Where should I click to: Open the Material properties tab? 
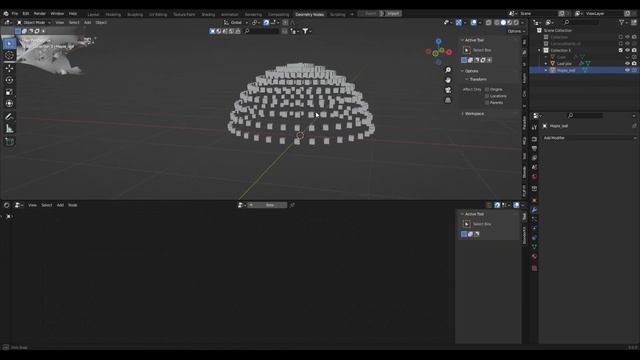tap(534, 256)
